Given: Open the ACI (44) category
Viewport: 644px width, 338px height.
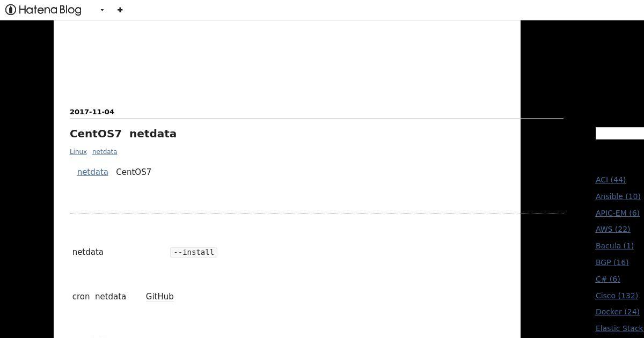Looking at the screenshot, I should pos(611,180).
